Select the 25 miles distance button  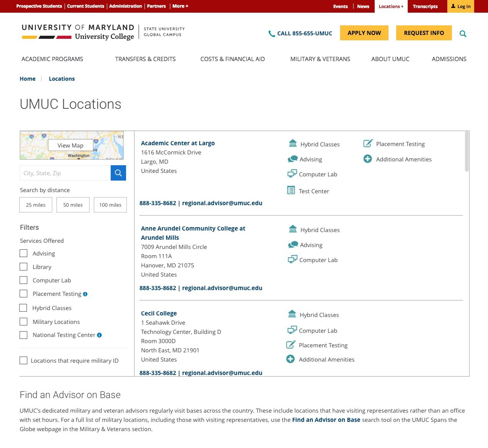(x=36, y=205)
